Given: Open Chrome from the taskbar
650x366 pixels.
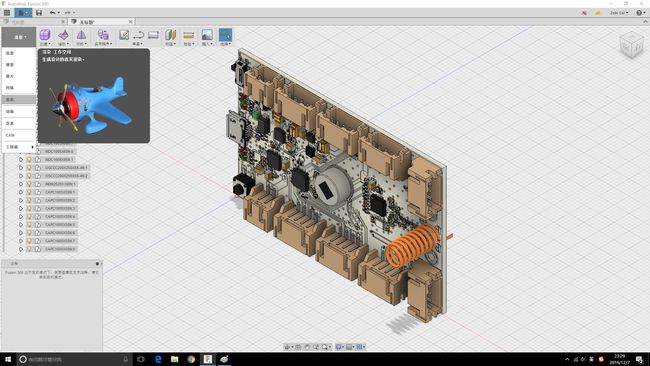Looking at the screenshot, I should point(191,359).
